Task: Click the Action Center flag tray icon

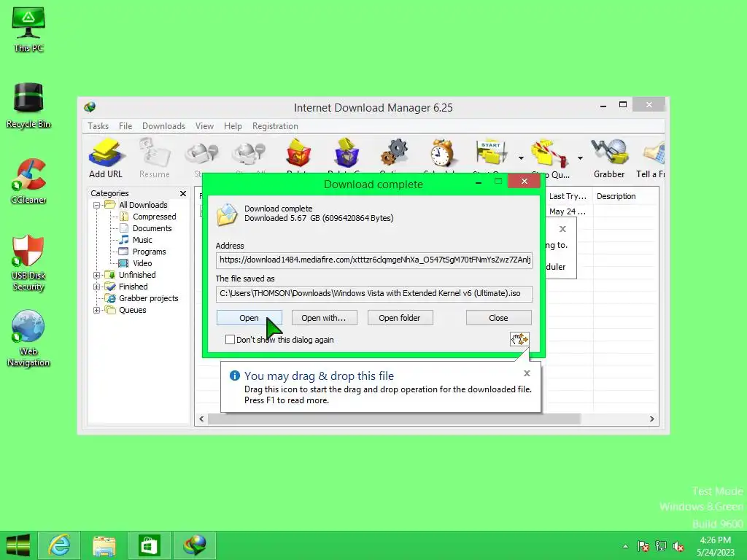Action: (643, 546)
